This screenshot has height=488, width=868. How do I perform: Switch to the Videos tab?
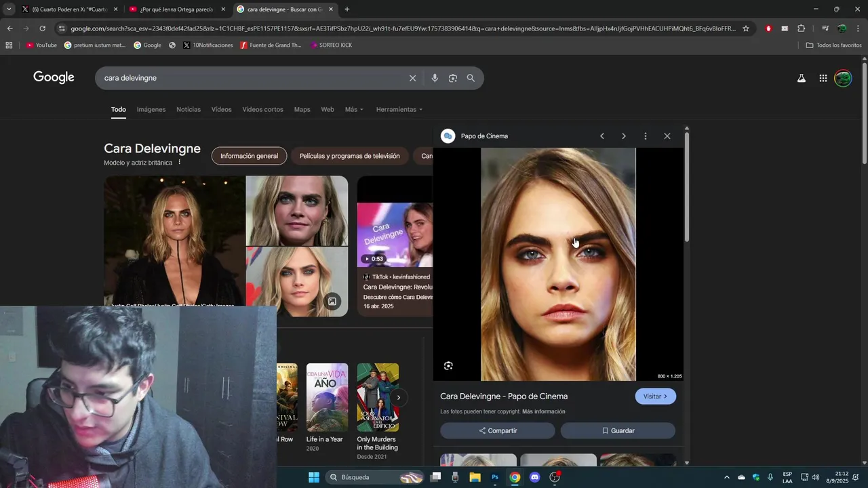pyautogui.click(x=221, y=110)
